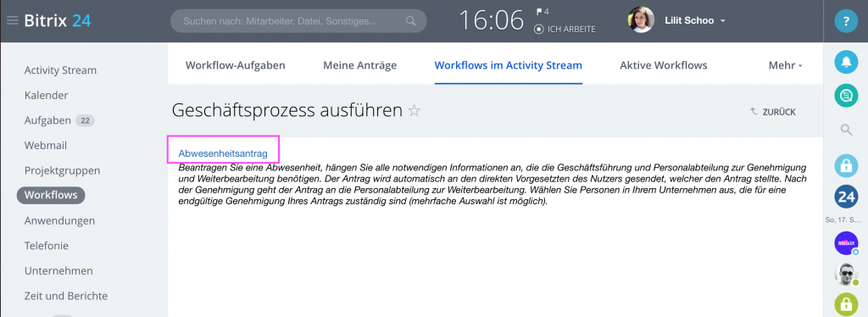
Task: Open the flag counter showing 4
Action: 542,11
